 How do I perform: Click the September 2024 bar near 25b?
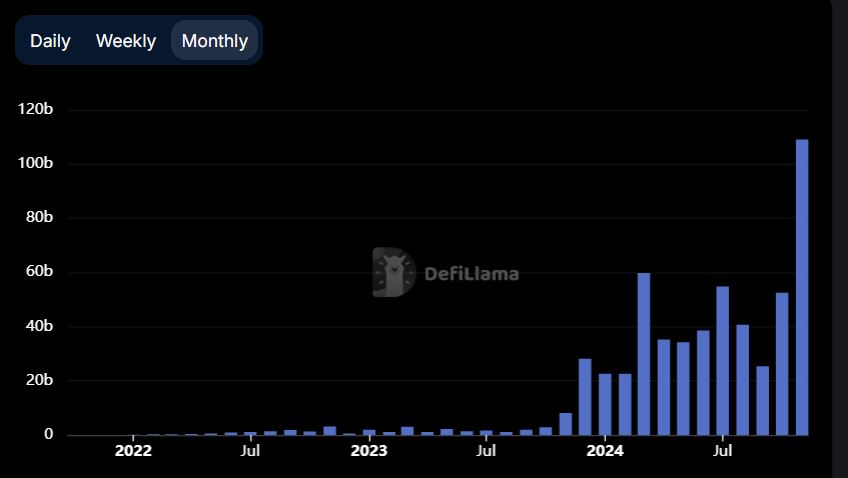(x=762, y=400)
